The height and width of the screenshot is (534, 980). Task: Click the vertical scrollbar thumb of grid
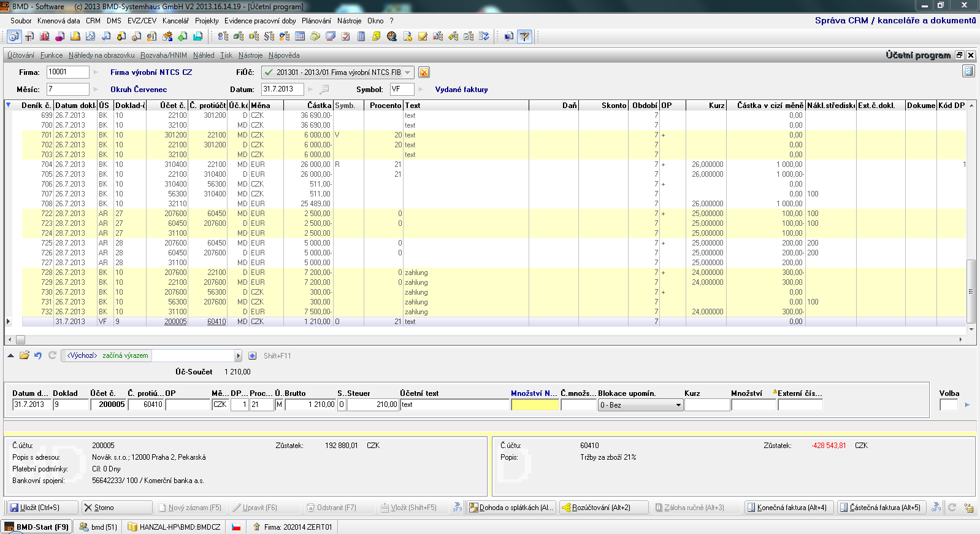point(971,292)
